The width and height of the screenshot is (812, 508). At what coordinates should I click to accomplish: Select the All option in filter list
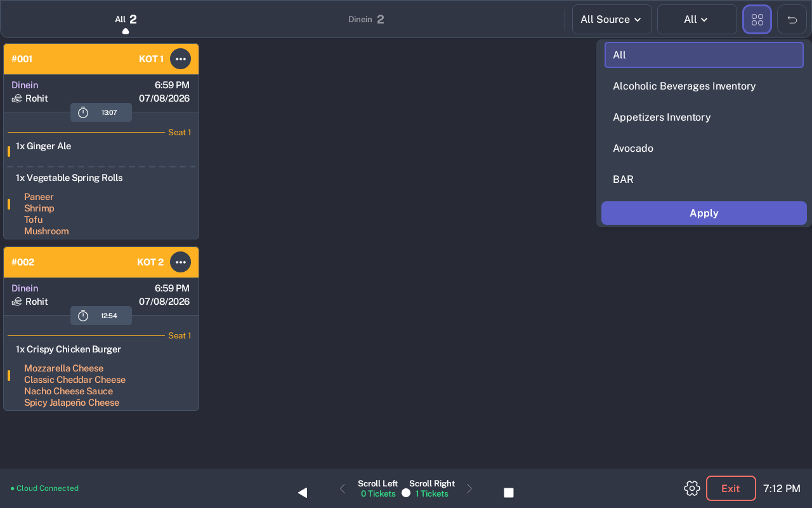[704, 55]
